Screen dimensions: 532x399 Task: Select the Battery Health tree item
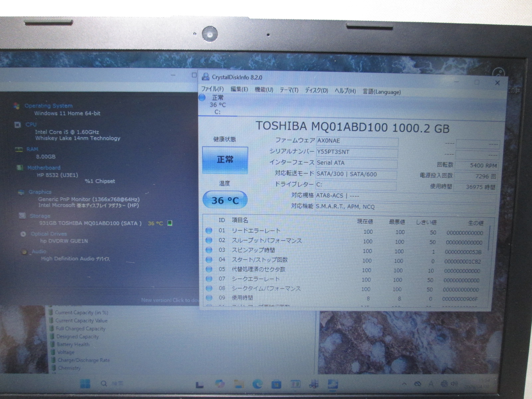point(73,344)
